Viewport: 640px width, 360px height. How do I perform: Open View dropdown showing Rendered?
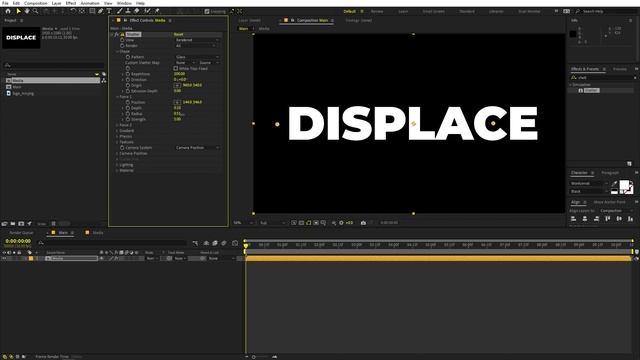tap(197, 40)
